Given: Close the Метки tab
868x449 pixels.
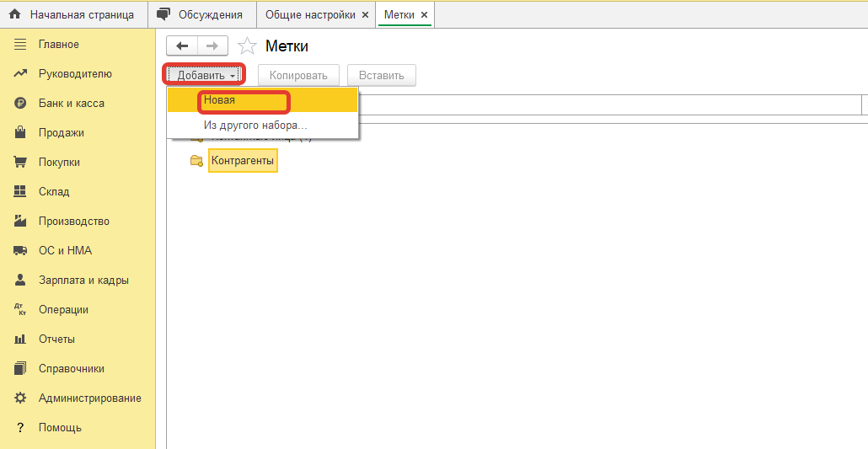Looking at the screenshot, I should 424,15.
